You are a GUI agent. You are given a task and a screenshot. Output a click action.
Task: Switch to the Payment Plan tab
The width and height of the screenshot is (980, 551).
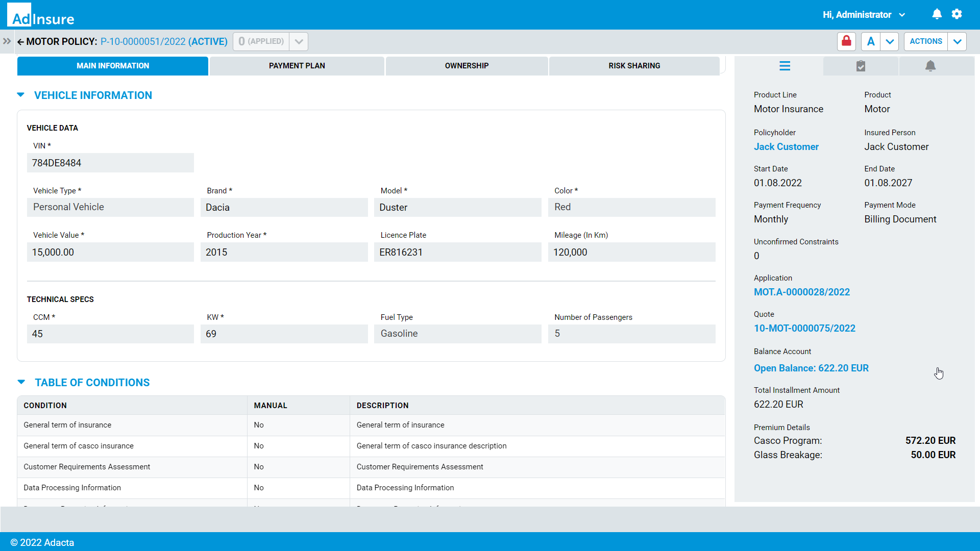point(297,66)
